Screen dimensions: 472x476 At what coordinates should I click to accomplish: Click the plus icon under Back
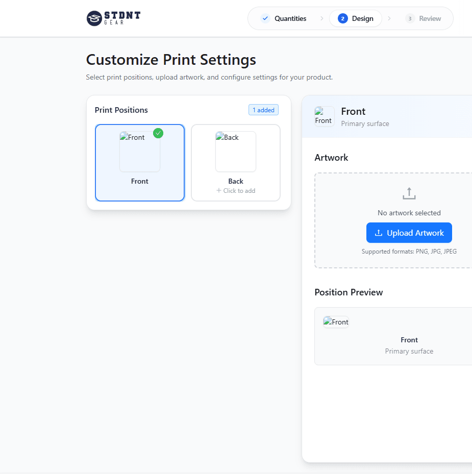218,190
